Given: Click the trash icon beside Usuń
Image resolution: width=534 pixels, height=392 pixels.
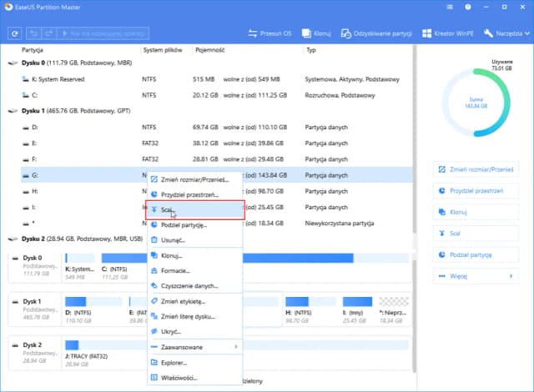Looking at the screenshot, I should coord(154,239).
